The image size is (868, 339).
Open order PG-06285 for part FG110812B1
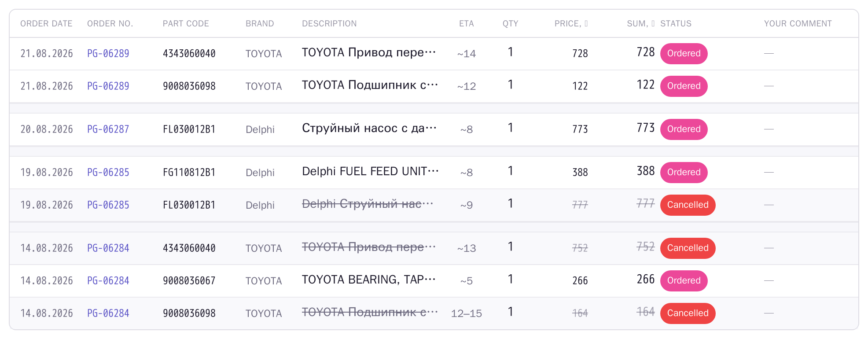(108, 173)
